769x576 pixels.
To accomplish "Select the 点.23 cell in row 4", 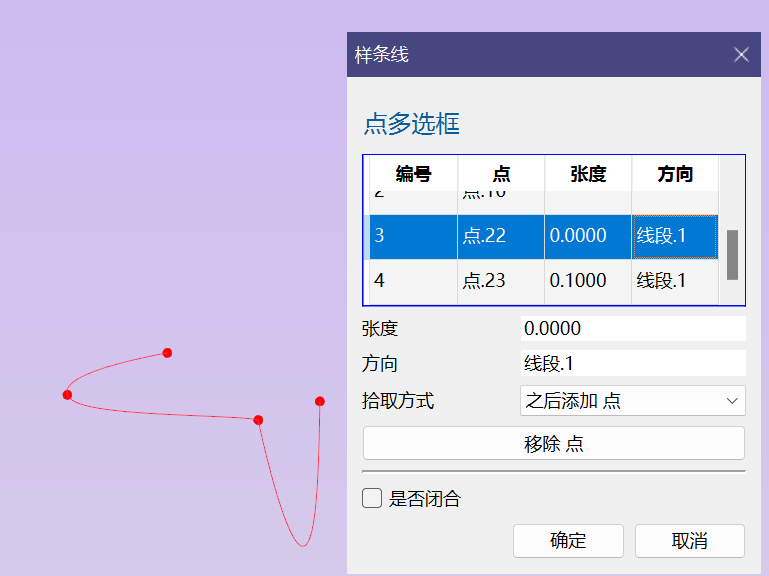I will 500,281.
